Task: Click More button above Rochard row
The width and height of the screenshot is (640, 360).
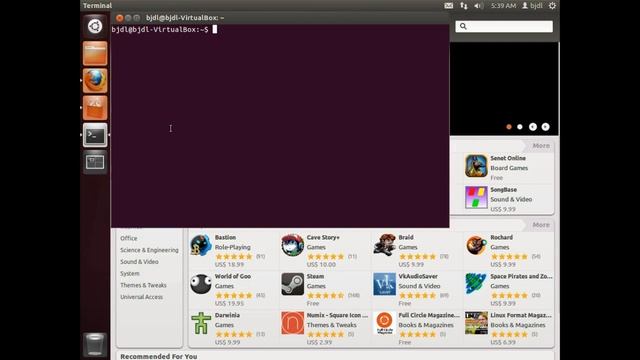Action: click(x=541, y=225)
